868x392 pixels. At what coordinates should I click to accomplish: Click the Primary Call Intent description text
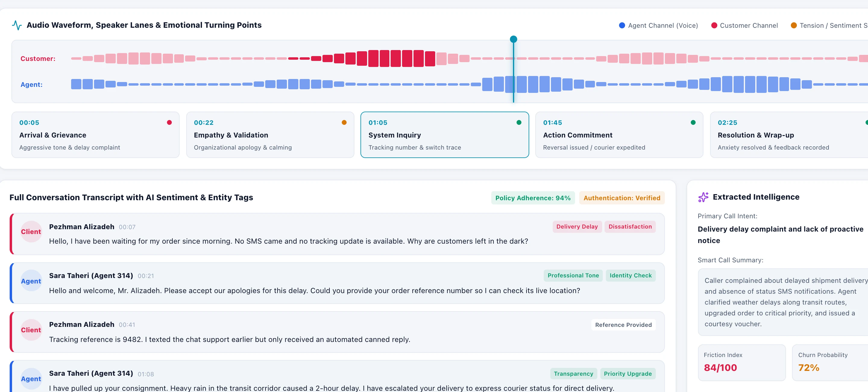click(x=780, y=235)
